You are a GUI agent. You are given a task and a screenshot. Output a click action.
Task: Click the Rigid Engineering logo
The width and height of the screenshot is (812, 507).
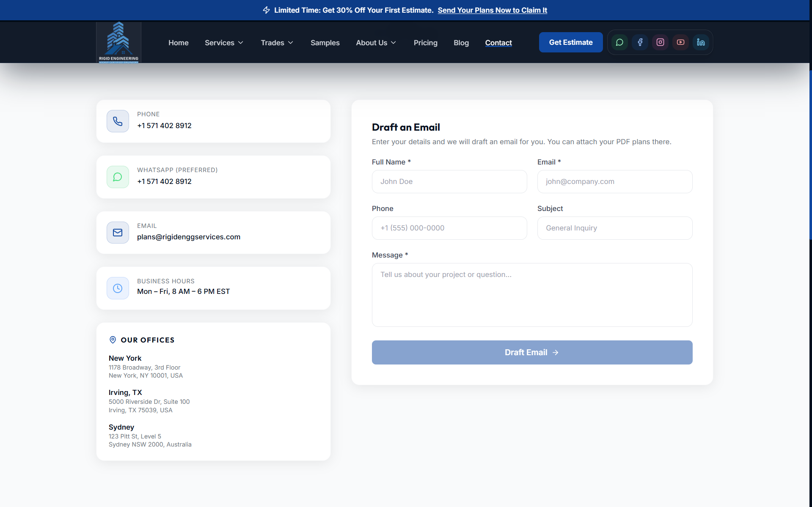(x=118, y=42)
